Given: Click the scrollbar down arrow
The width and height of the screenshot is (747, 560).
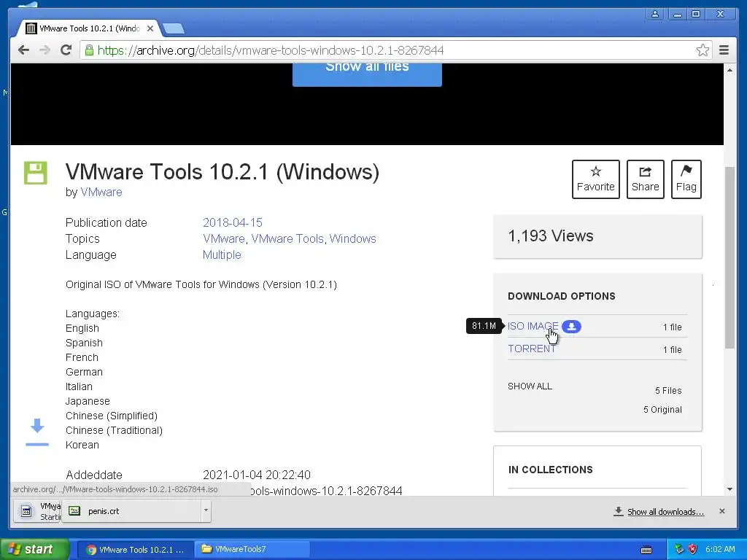Looking at the screenshot, I should [729, 489].
